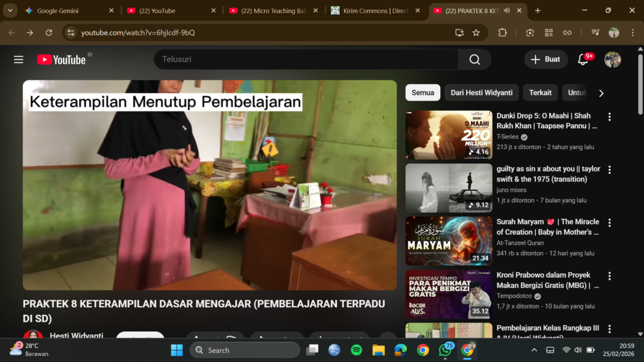Screen dimensions: 644x362
Task: Toggle the bookmark star in the address bar
Action: click(x=477, y=31)
